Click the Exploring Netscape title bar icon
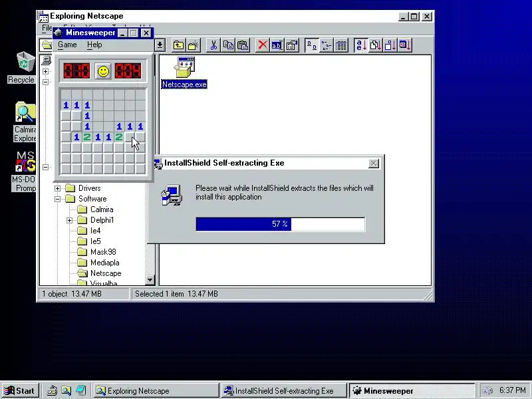Viewport: 532px width, 399px height. click(x=43, y=16)
